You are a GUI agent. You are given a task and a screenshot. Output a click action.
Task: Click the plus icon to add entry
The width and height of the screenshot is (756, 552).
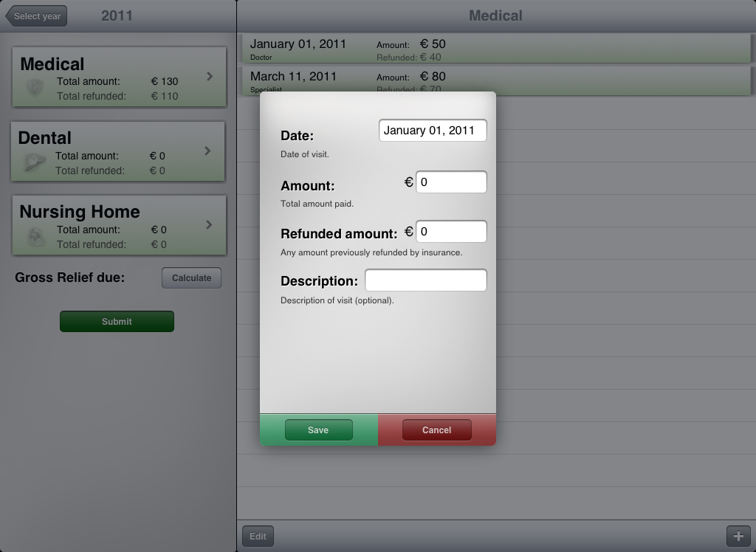pyautogui.click(x=738, y=537)
